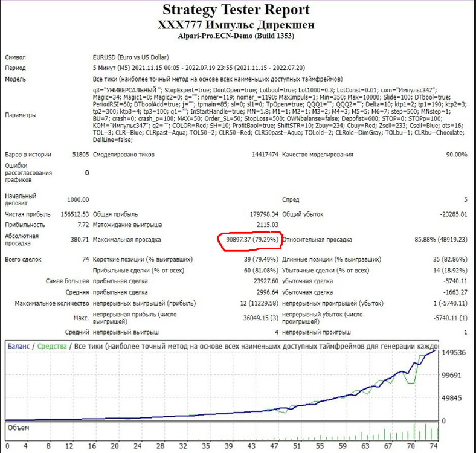Image resolution: width=476 pixels, height=453 pixels.
Task: Click the model value 'Все тики' line
Action: tap(217, 79)
